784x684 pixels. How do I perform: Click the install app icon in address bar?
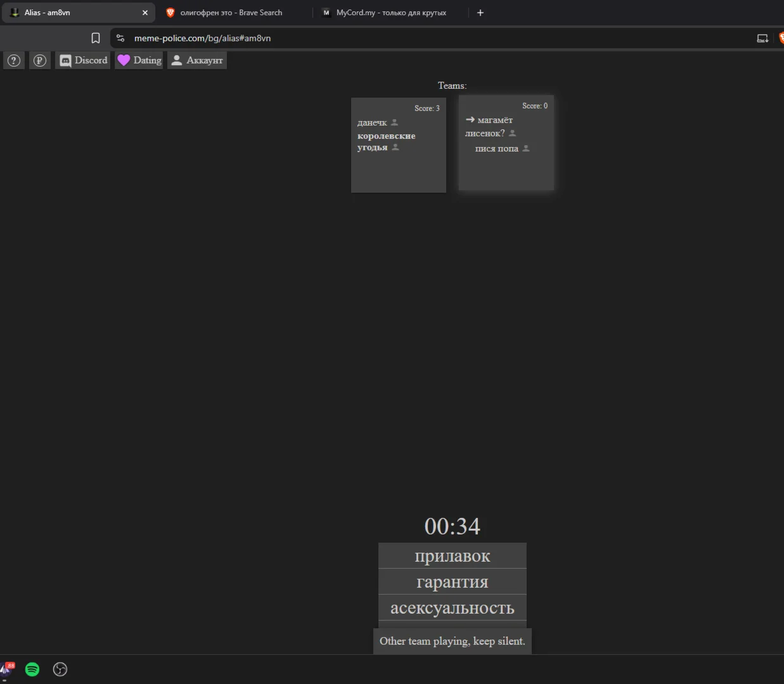click(762, 38)
